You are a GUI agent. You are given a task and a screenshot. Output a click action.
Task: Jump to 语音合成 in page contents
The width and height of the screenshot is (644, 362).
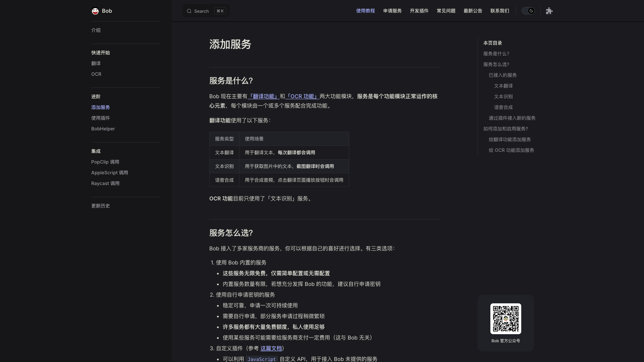click(x=503, y=107)
